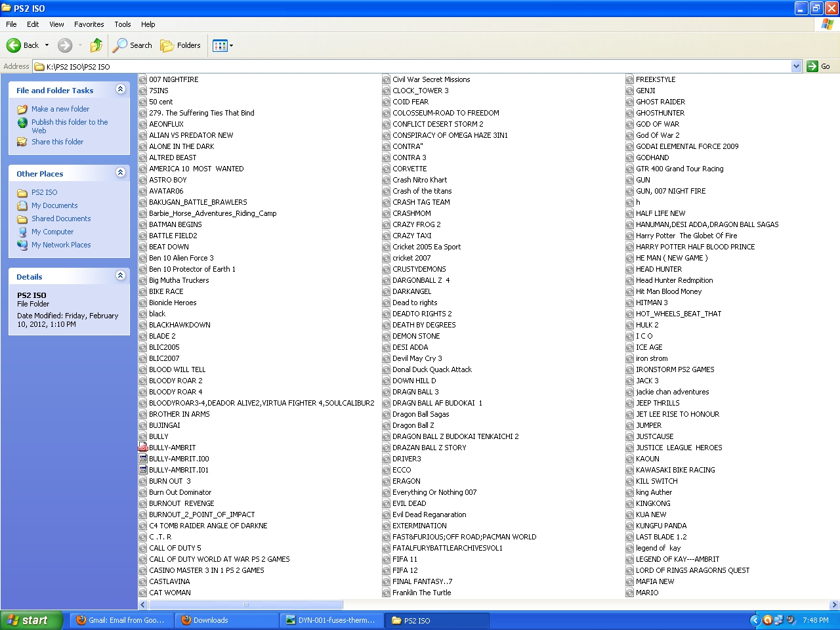840x630 pixels.
Task: Select the BULLY-AMBRIT.I00 file icon
Action: click(x=143, y=459)
